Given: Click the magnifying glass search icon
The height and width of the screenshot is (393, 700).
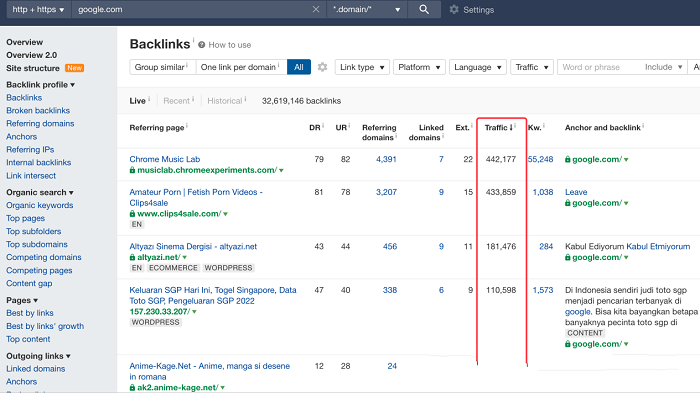Looking at the screenshot, I should click(424, 9).
